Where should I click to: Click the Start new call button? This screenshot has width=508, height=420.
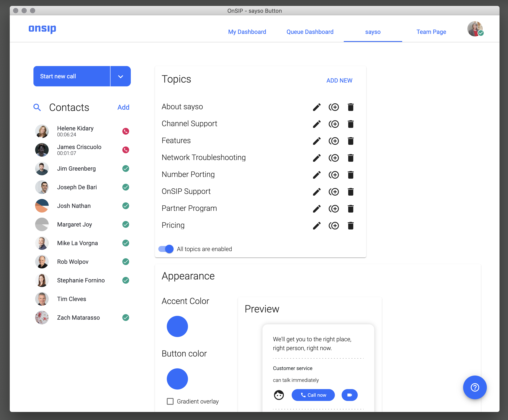(72, 76)
